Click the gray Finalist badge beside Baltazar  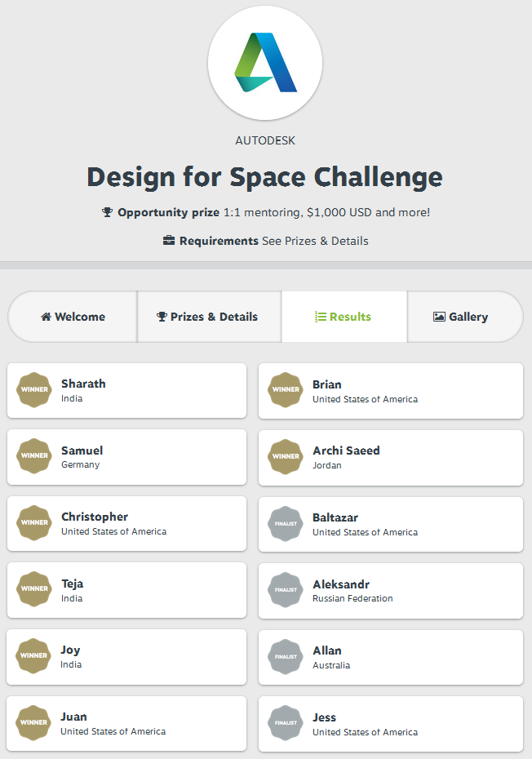[x=286, y=524]
